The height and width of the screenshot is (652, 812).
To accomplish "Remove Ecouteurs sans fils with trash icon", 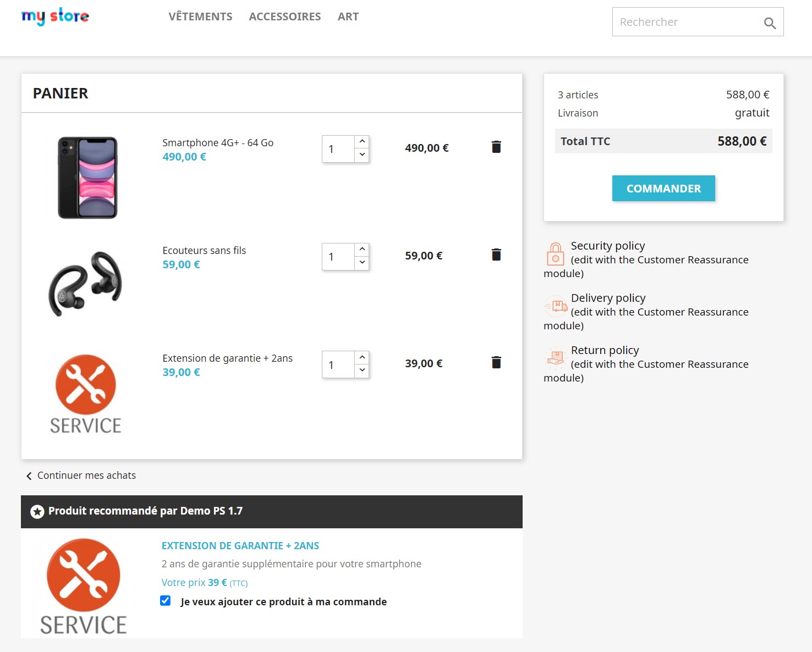I will [x=496, y=255].
